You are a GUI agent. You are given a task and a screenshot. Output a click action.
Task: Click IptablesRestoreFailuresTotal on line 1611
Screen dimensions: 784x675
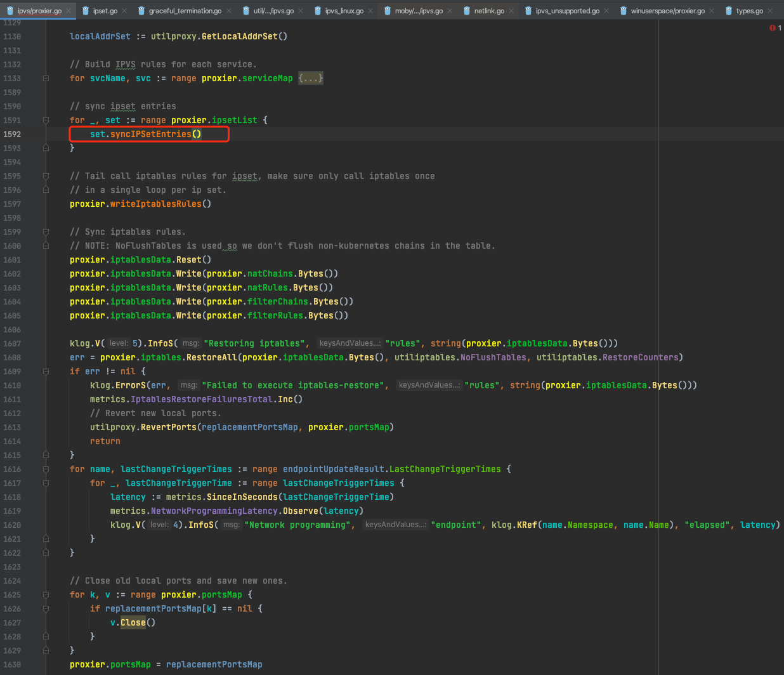(202, 400)
